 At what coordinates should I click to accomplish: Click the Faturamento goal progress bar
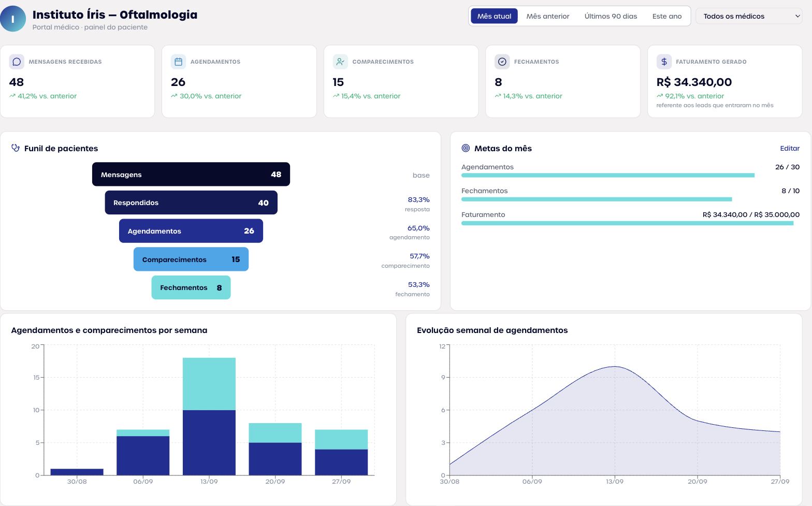click(630, 223)
